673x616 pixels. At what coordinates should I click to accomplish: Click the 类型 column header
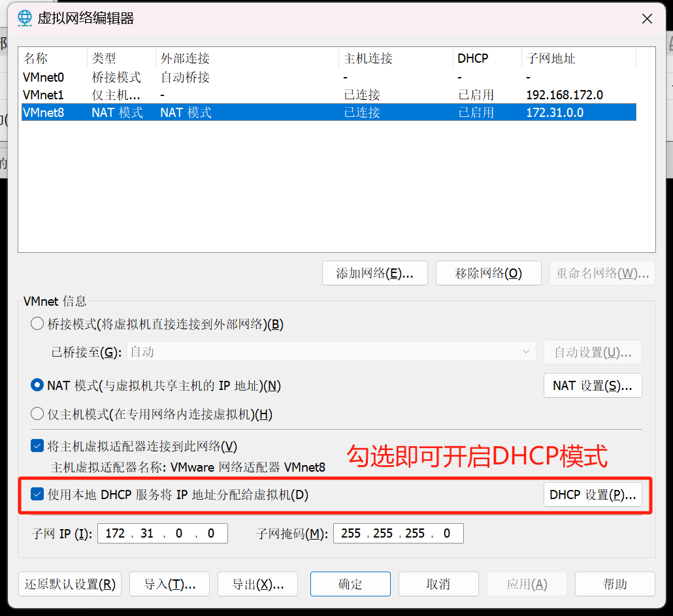point(122,58)
